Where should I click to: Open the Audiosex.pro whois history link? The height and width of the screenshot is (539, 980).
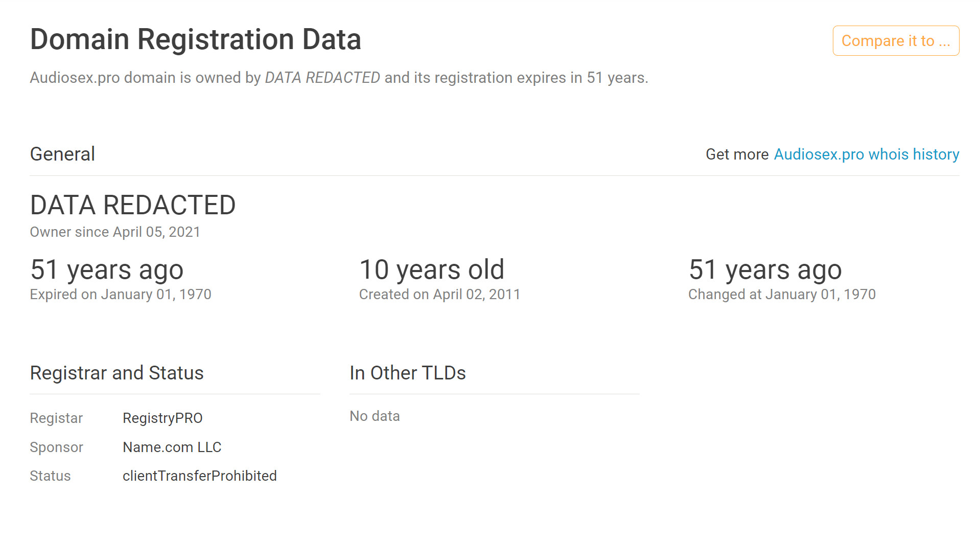tap(867, 154)
